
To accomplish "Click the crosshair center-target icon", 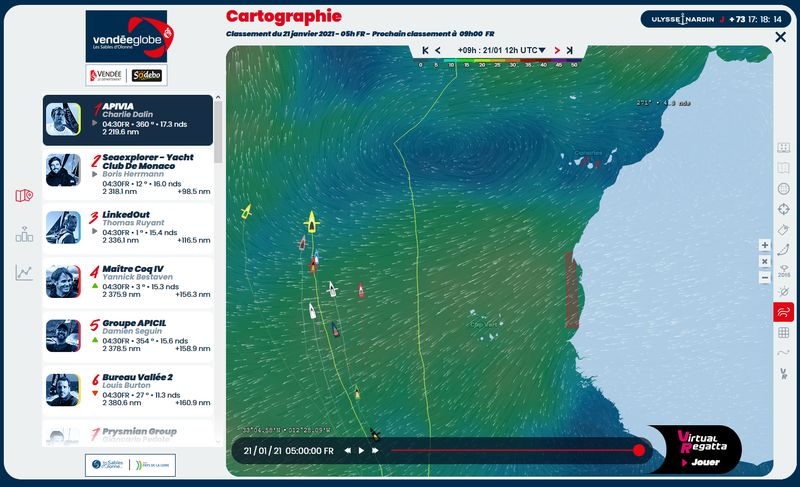I will (784, 209).
